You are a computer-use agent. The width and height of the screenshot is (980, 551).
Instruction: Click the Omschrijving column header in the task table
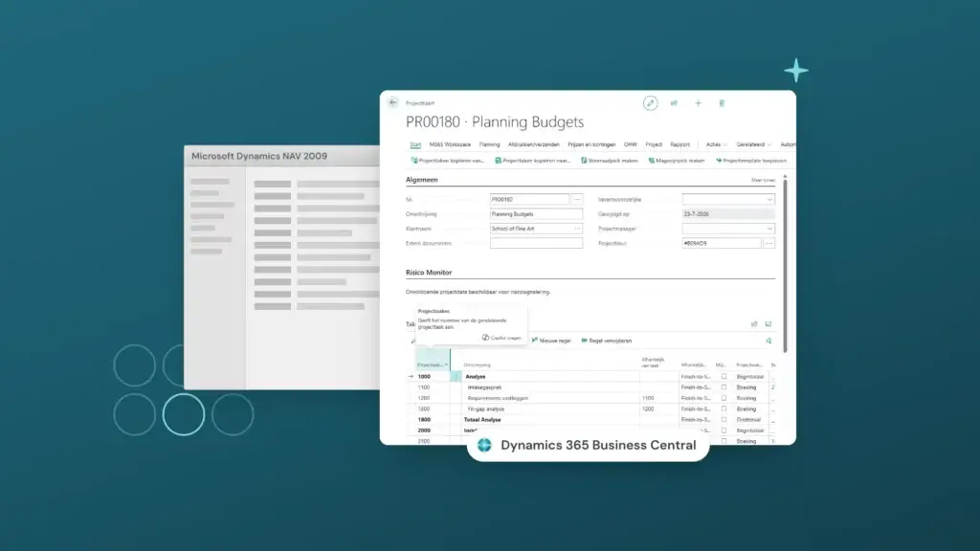(x=477, y=364)
